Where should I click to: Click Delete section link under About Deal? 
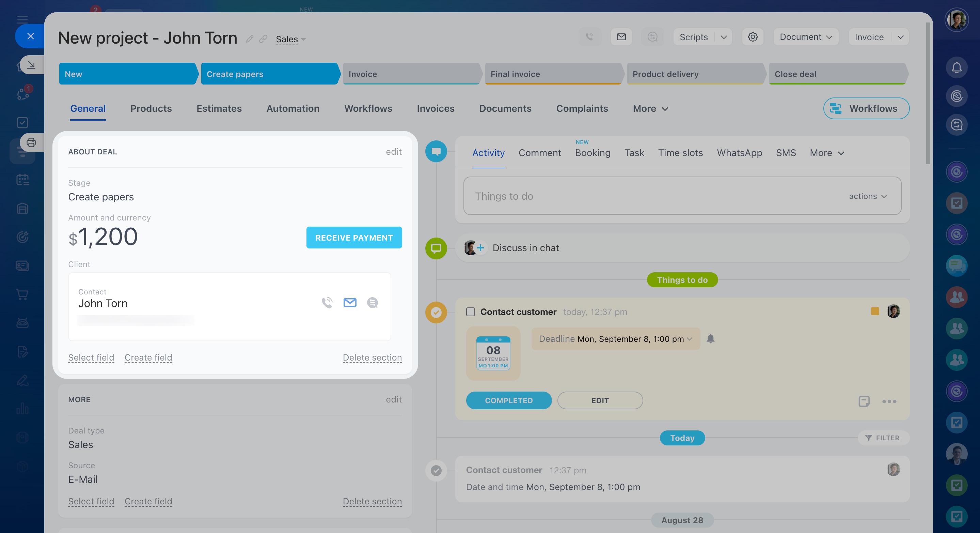pos(372,357)
